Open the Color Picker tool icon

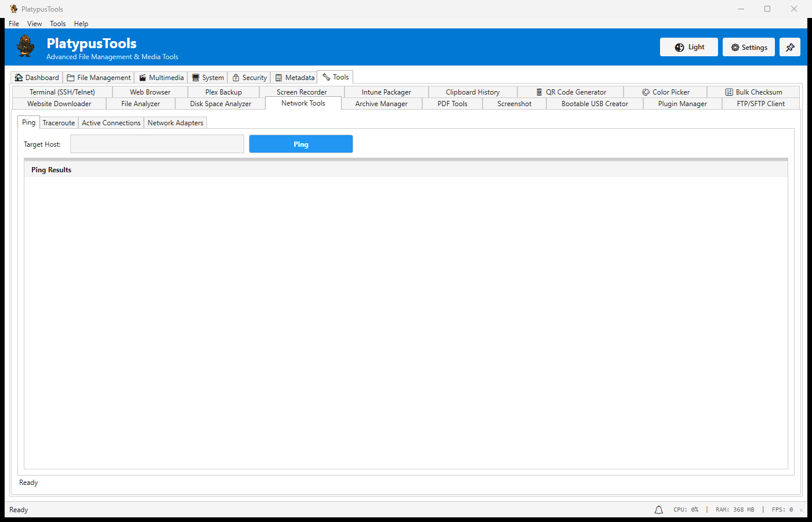pos(646,92)
